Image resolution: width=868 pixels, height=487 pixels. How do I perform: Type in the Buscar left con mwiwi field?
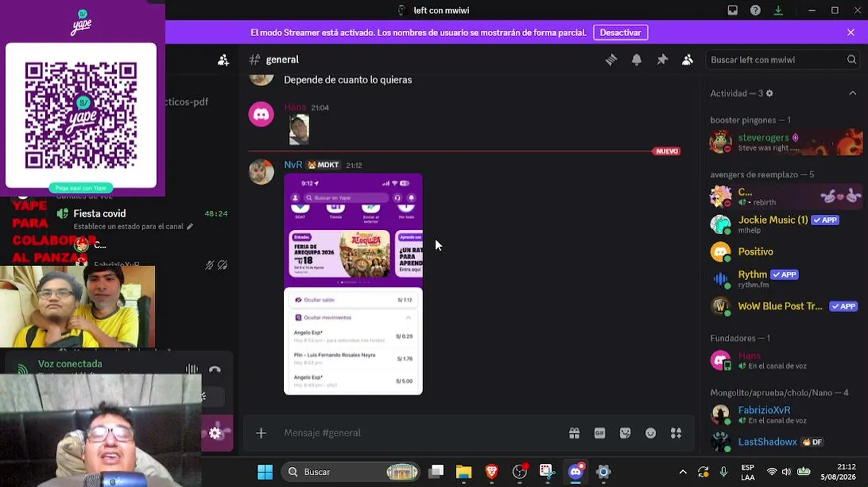click(x=783, y=60)
